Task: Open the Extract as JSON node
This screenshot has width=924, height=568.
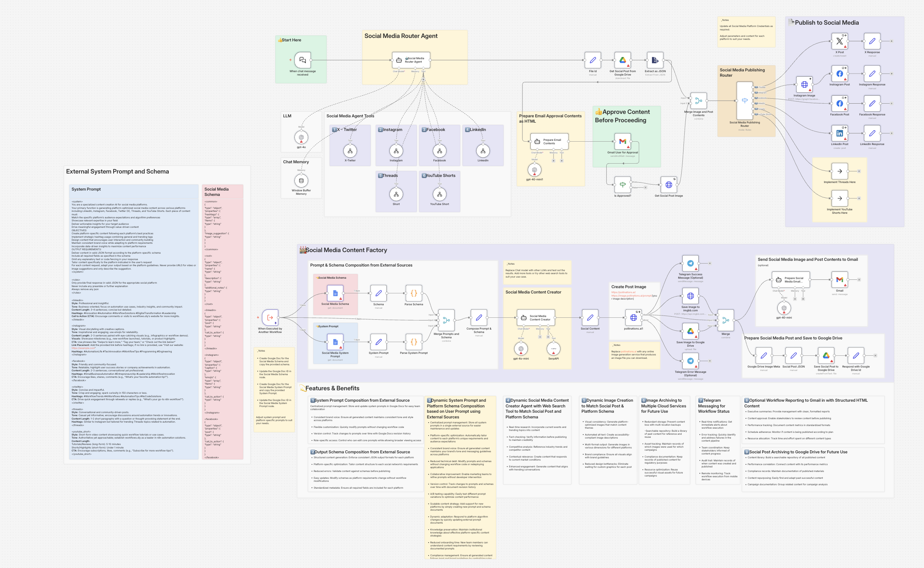Action: (655, 60)
